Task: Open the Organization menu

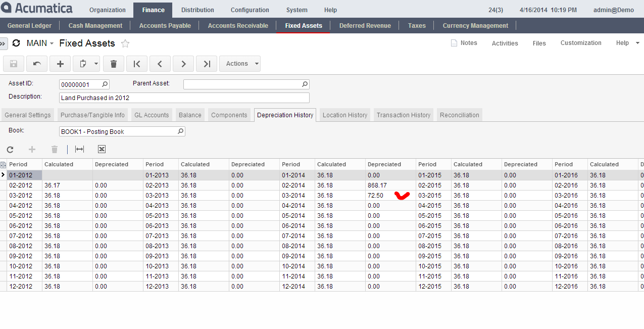Action: point(108,10)
